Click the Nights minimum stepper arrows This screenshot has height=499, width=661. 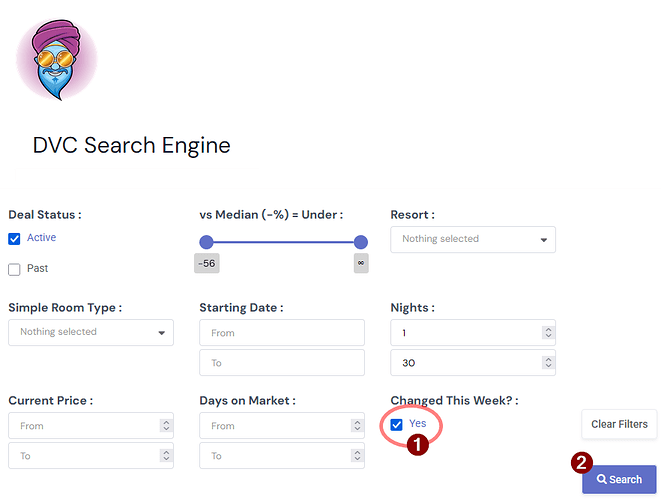pos(547,333)
